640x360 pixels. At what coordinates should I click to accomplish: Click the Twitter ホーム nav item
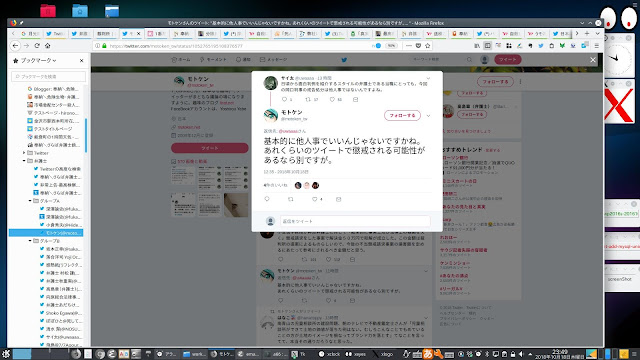[x=181, y=60]
